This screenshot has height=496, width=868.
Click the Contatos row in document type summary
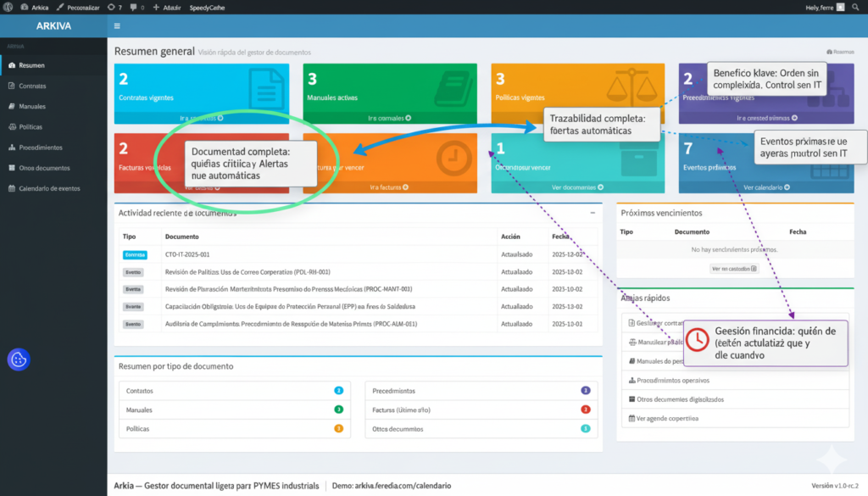(235, 391)
